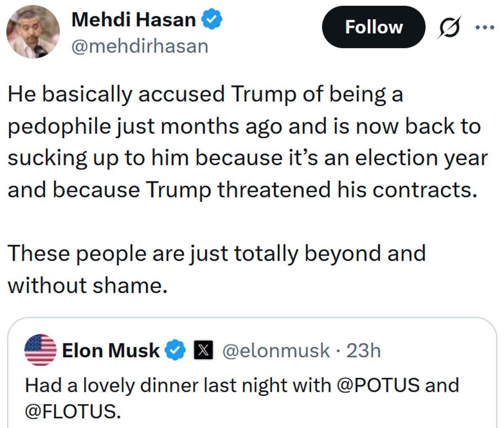Viewport: 504px width, 428px height.
Task: Open the post options menu via the ellipsis
Action: click(486, 28)
